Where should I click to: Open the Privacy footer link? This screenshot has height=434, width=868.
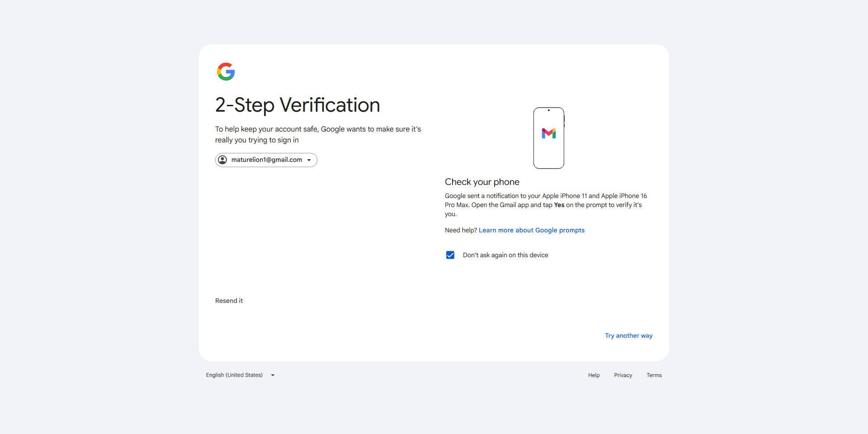[x=623, y=375]
